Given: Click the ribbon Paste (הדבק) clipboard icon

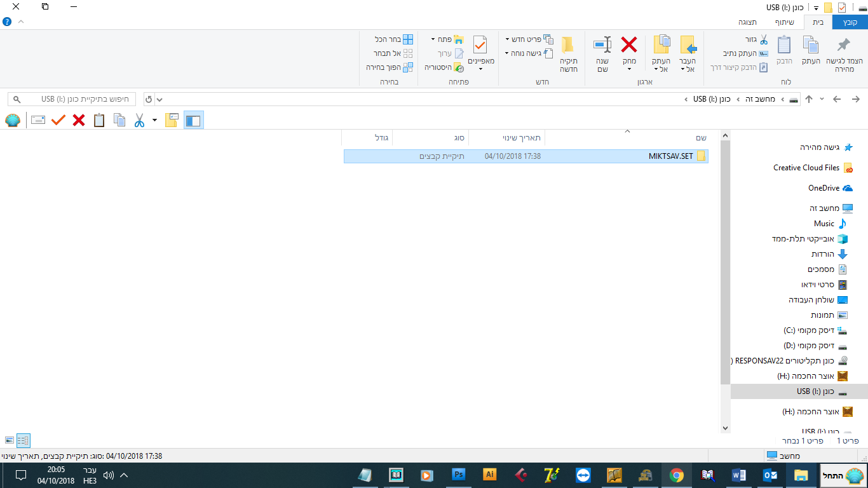Looking at the screenshot, I should (x=784, y=44).
